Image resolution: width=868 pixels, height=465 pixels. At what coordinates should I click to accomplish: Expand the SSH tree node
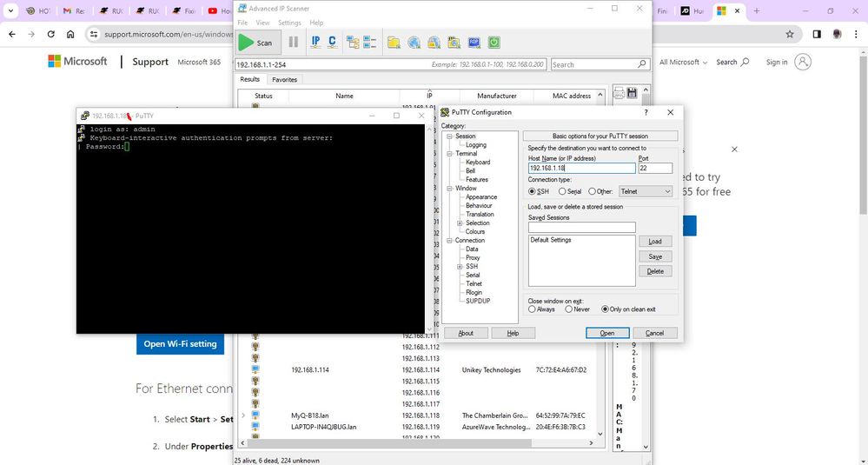tap(460, 267)
